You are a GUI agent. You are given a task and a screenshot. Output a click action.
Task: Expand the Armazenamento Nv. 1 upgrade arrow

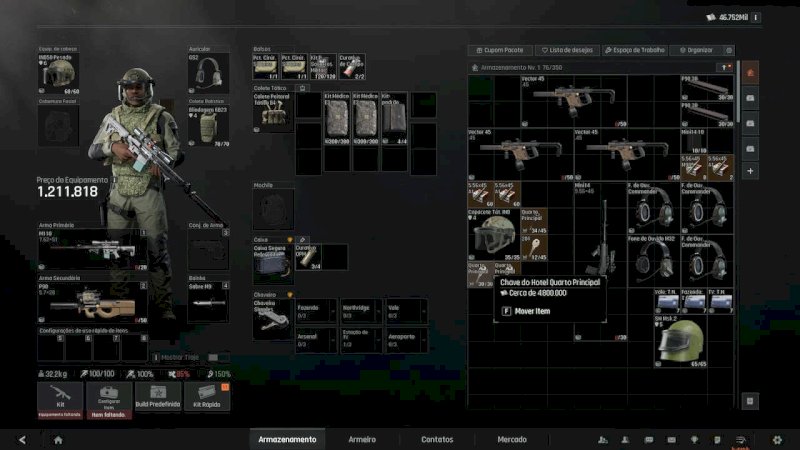click(722, 67)
